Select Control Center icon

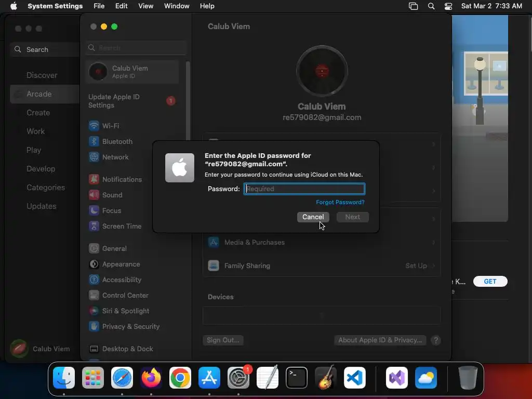[94, 295]
